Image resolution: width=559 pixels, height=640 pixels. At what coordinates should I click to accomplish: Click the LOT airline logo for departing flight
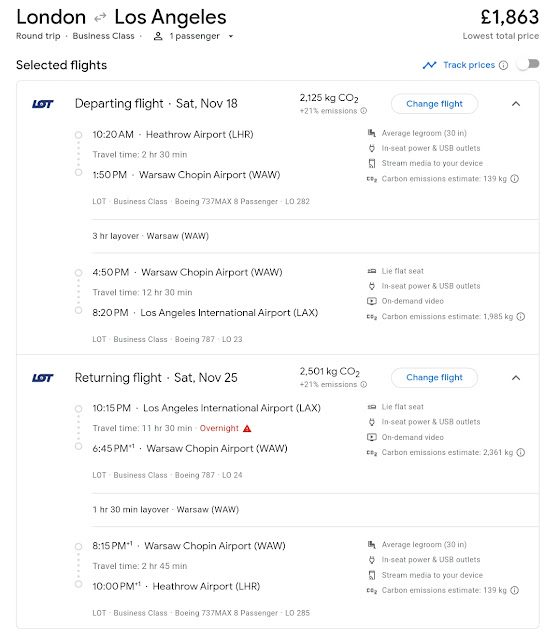[43, 104]
